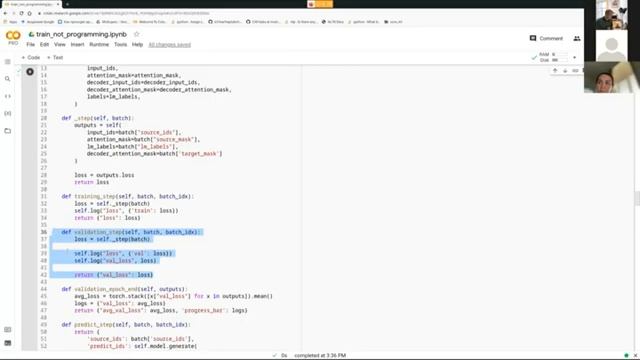The width and height of the screenshot is (640, 360).
Task: Open the Files folder sidebar icon
Action: [x=7, y=131]
